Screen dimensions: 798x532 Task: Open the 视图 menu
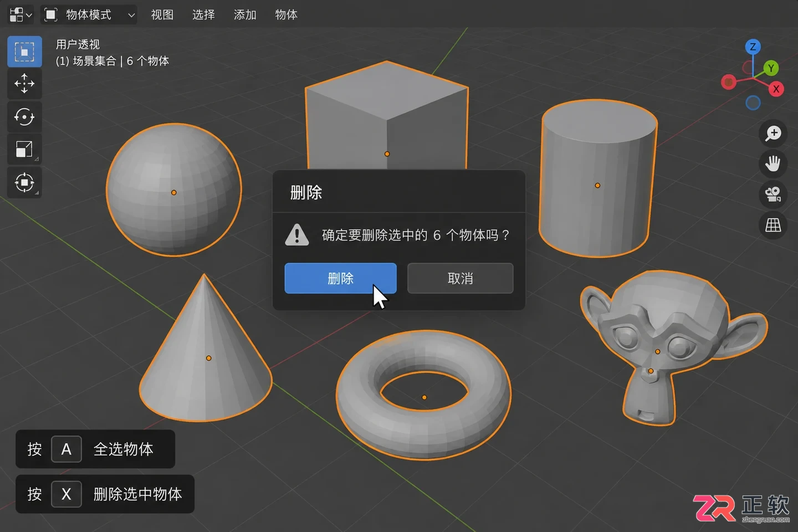[162, 14]
